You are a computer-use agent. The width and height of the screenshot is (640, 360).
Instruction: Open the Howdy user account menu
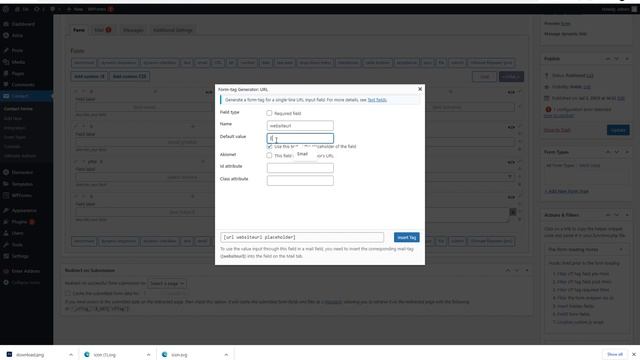[x=619, y=9]
